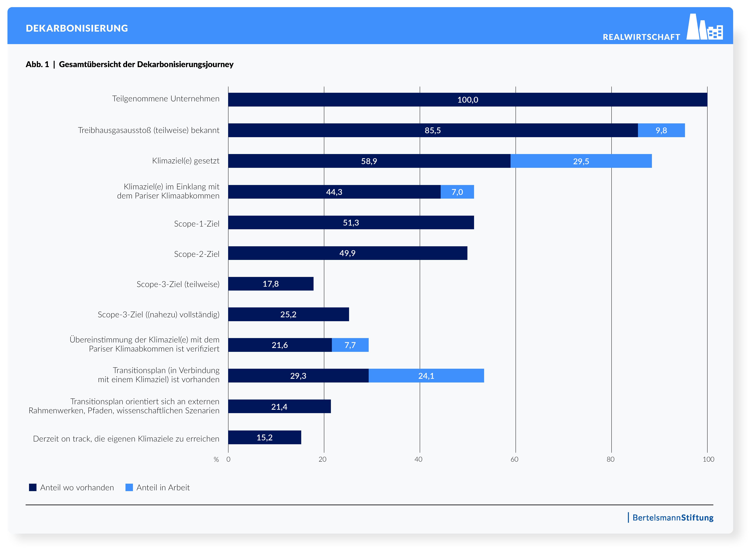Click the chart title Gesamtübersicht der Dekarbonisierungsjourney
The image size is (756, 555).
click(x=146, y=65)
